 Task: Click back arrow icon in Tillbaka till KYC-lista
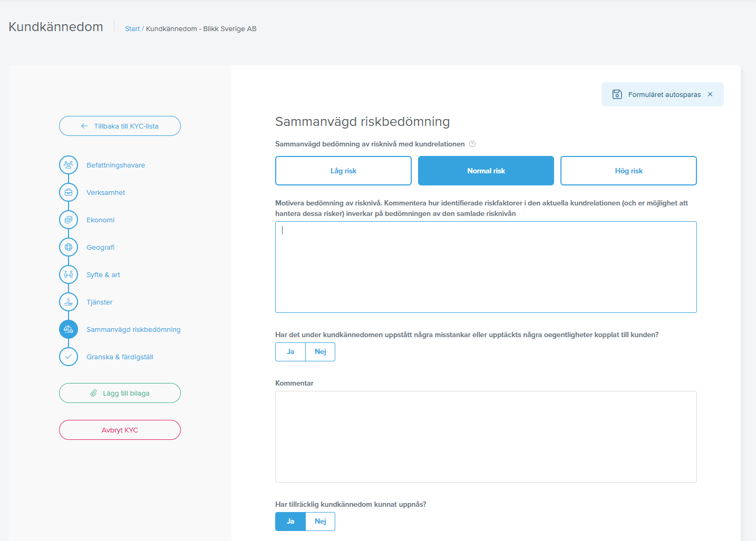point(84,126)
